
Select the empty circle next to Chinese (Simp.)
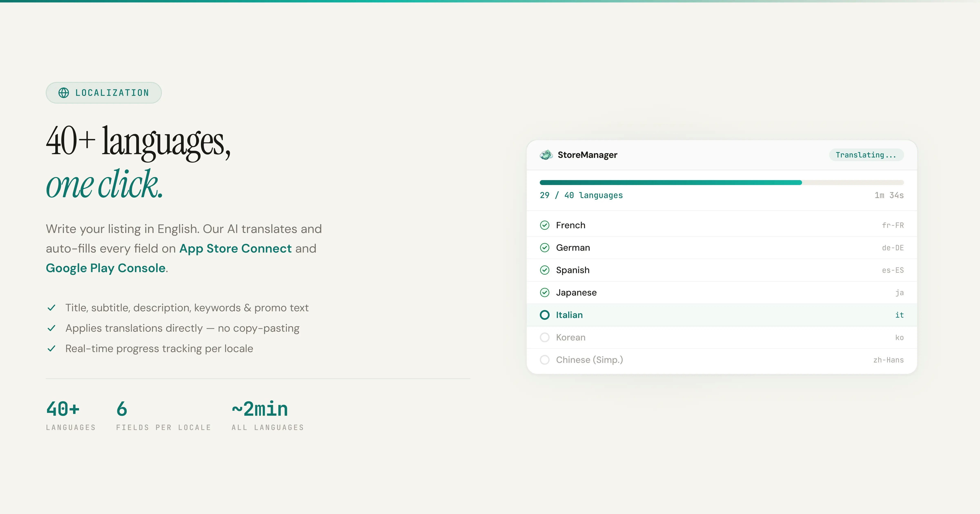pos(544,360)
